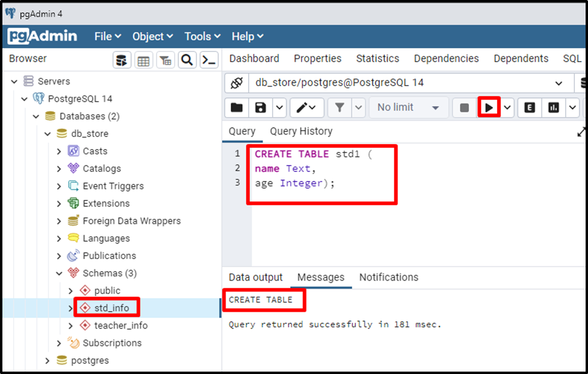This screenshot has height=374, width=588.
Task: Collapse the Schemas (3) tree node
Action: (59, 273)
